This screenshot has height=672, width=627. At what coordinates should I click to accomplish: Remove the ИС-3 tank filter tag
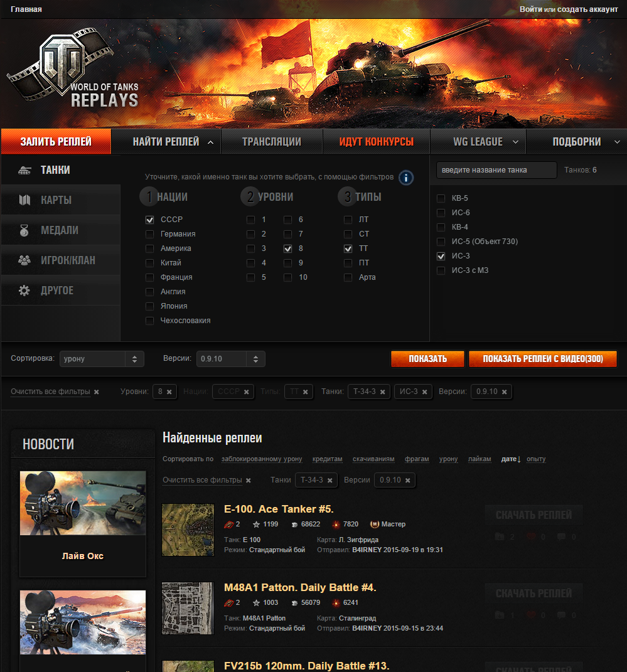coord(424,392)
